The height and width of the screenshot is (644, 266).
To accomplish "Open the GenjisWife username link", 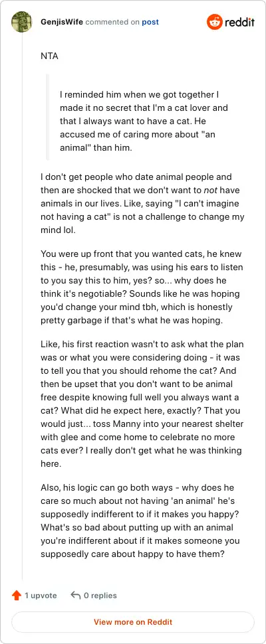I will [x=62, y=22].
